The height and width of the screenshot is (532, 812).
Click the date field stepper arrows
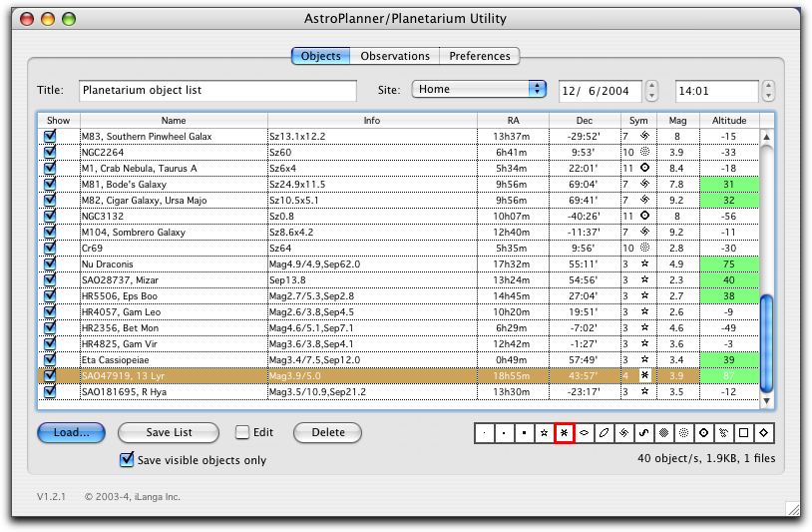click(x=652, y=90)
